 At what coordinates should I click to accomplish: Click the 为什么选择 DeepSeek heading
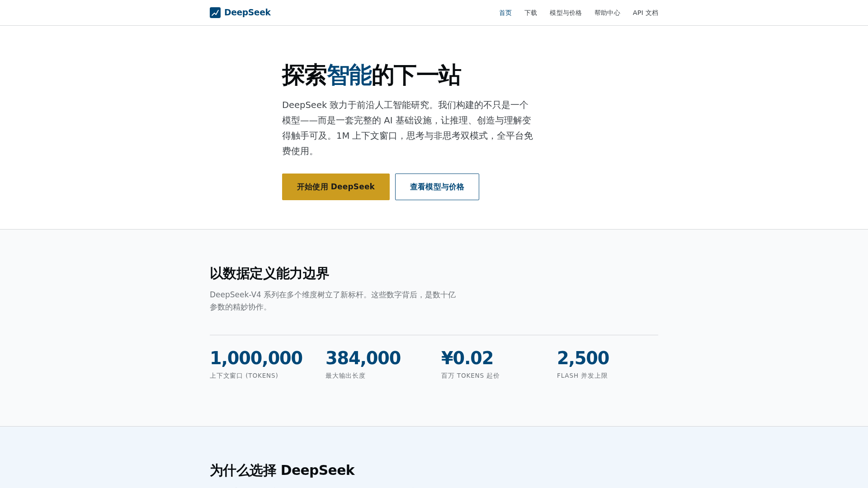(x=282, y=470)
